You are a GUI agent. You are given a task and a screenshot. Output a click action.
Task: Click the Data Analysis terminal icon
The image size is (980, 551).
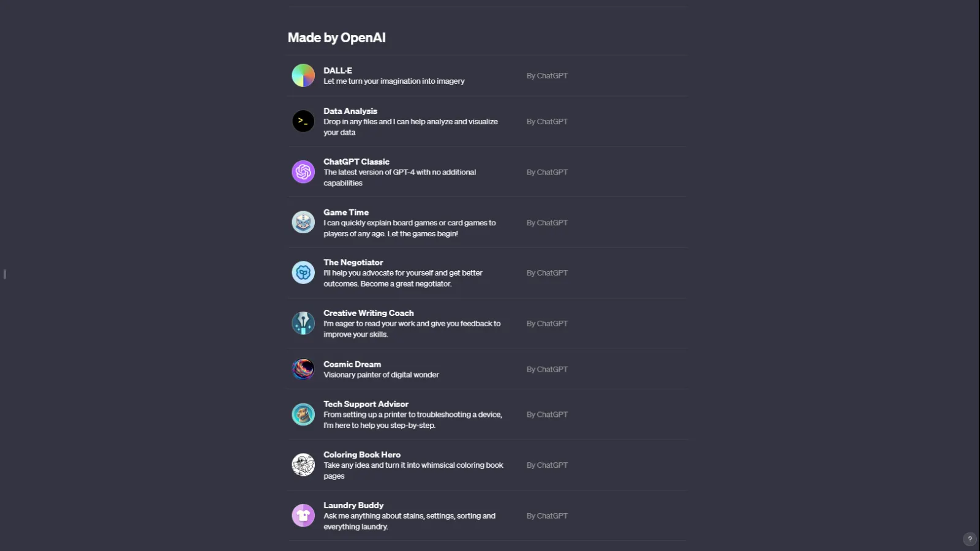pos(303,121)
